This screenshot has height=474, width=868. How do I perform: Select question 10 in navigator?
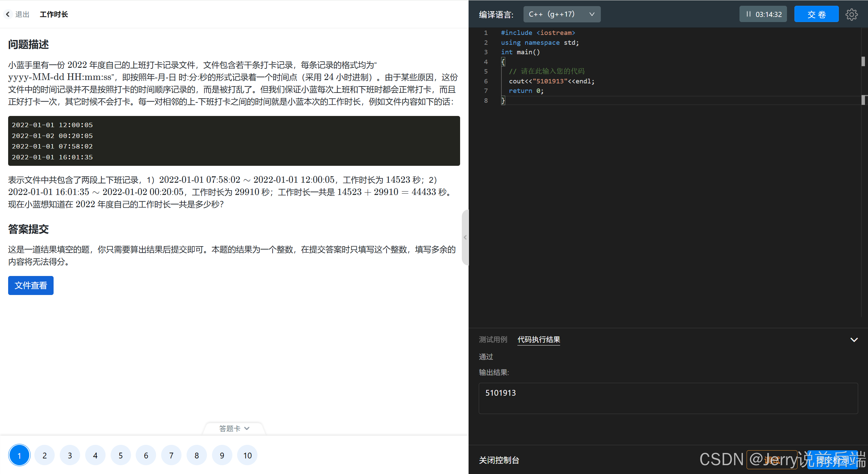click(x=248, y=455)
